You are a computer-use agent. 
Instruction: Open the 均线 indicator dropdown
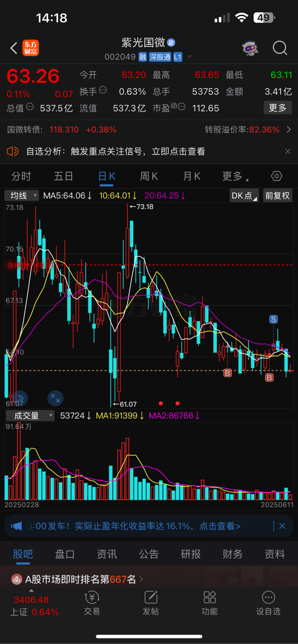[22, 196]
